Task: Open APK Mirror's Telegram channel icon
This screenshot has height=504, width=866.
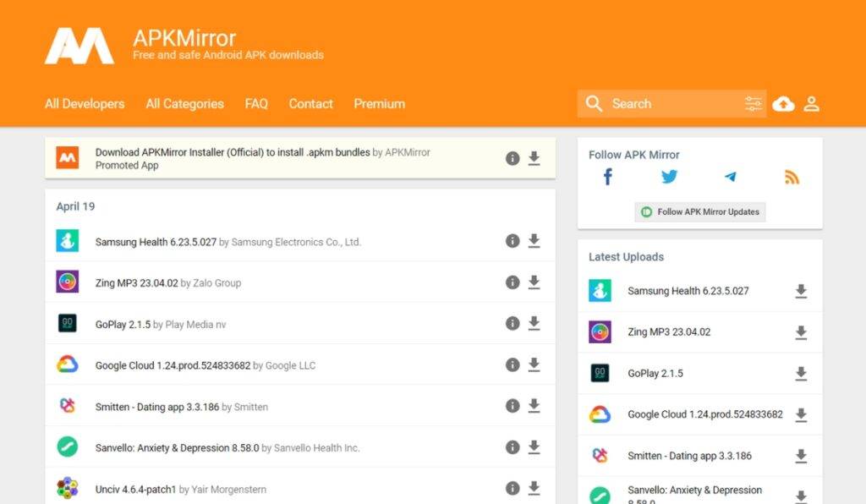Action: click(730, 177)
